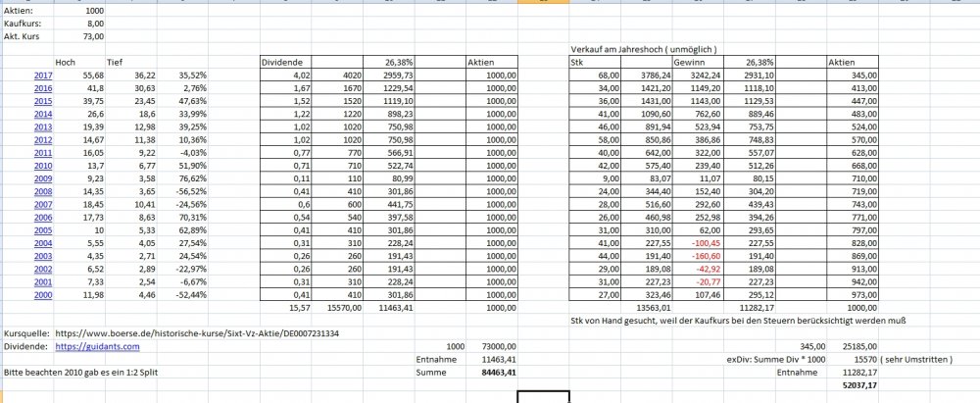Select the 'Verkauf am Jahreshoch ( unmöglich )' heading
The width and height of the screenshot is (980, 403).
point(644,49)
